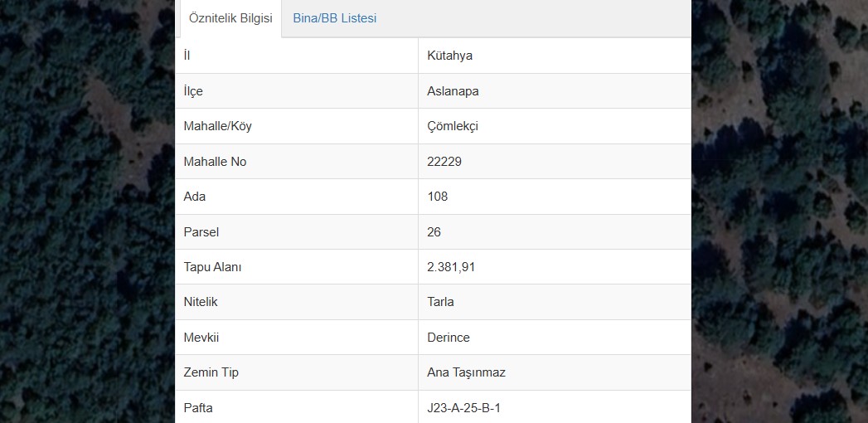This screenshot has height=423, width=868.
Task: Click the Zemin Tip row label
Action: [x=211, y=372]
